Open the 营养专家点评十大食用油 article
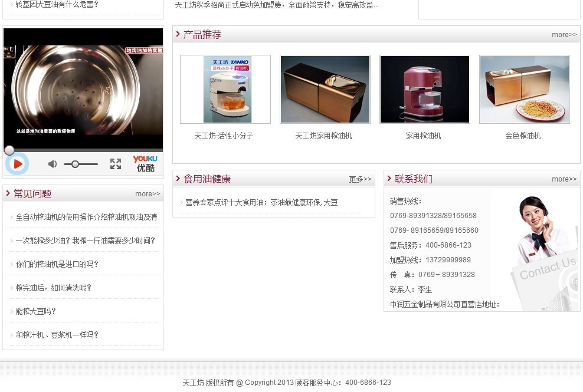583x392 pixels. (261, 203)
